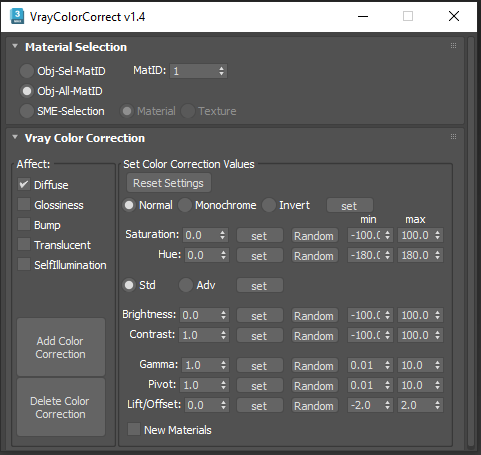Click the Brightness value spinner arrows
The image size is (481, 455).
click(x=223, y=315)
